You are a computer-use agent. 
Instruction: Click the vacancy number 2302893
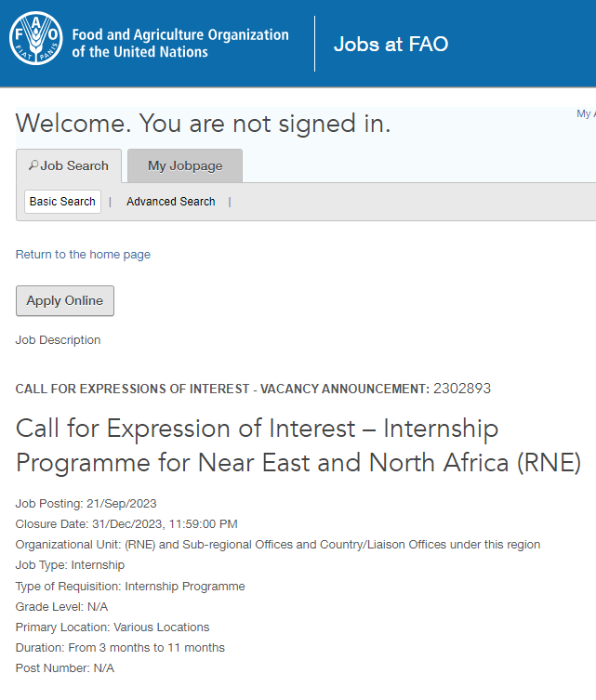462,389
